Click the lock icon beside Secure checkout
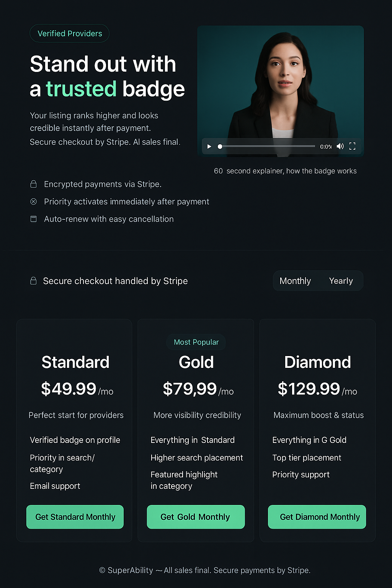 click(34, 281)
